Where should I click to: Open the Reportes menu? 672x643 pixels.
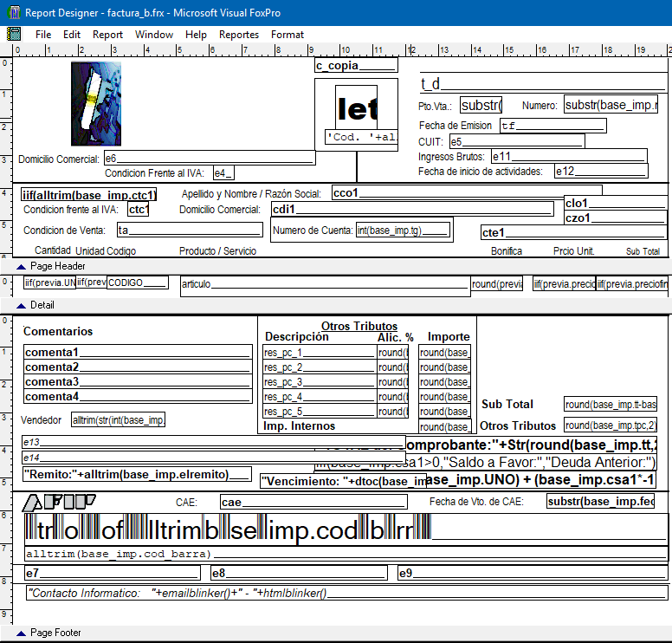click(239, 35)
